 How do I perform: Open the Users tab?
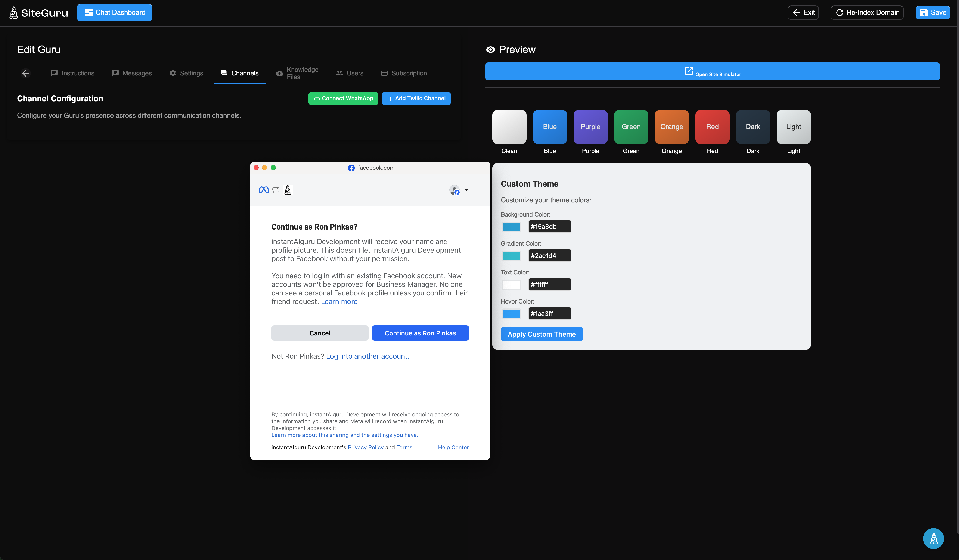click(x=349, y=73)
